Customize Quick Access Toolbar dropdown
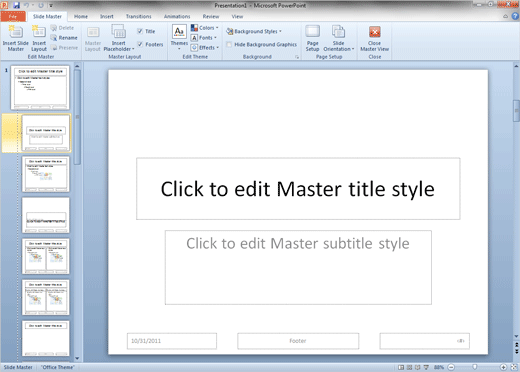The width and height of the screenshot is (520, 372). tap(51, 5)
